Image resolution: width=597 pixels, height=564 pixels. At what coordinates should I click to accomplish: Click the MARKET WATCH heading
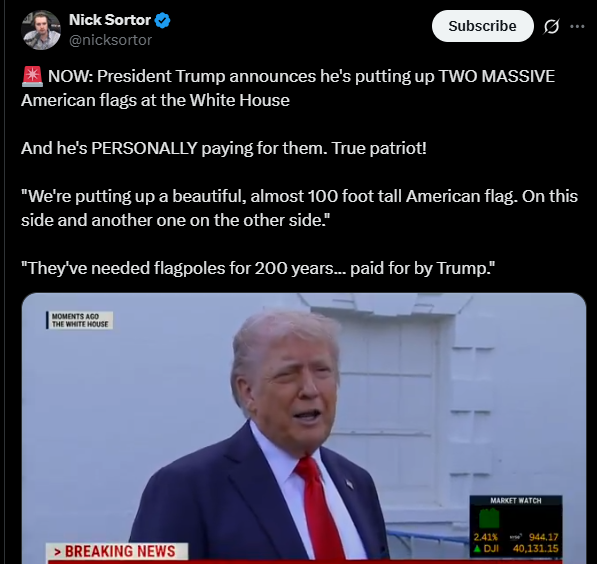click(516, 501)
